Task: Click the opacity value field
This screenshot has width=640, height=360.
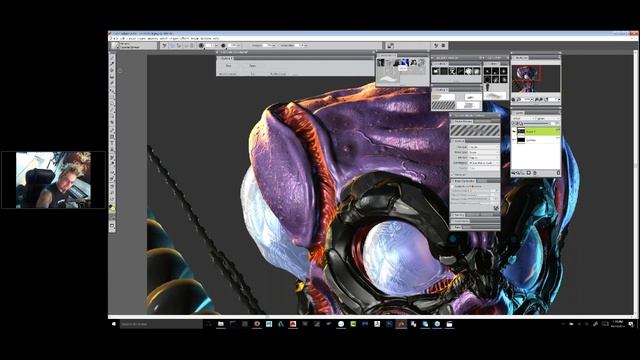Action: click(233, 45)
